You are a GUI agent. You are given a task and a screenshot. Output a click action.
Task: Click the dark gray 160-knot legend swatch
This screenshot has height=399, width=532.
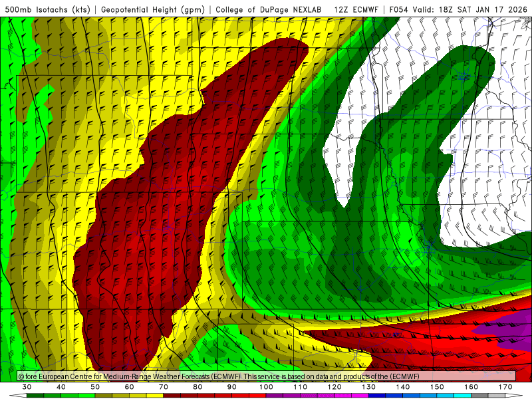479,396
